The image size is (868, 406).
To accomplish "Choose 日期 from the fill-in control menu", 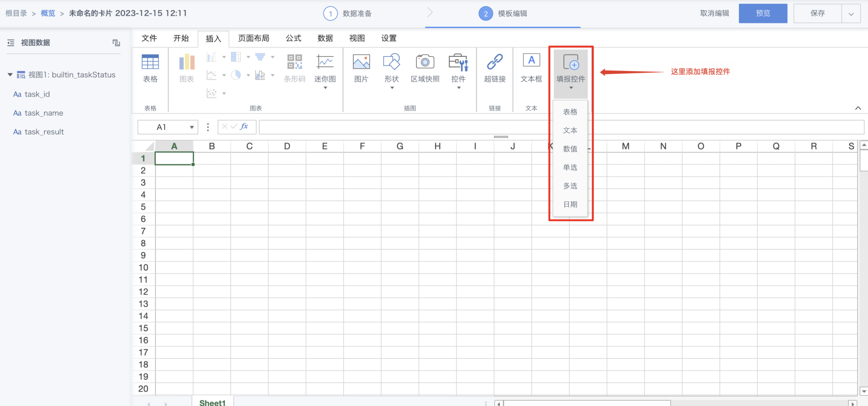I will pyautogui.click(x=570, y=204).
